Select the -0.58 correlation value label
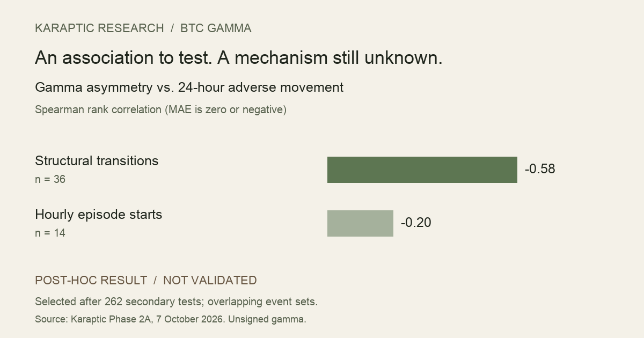 540,169
